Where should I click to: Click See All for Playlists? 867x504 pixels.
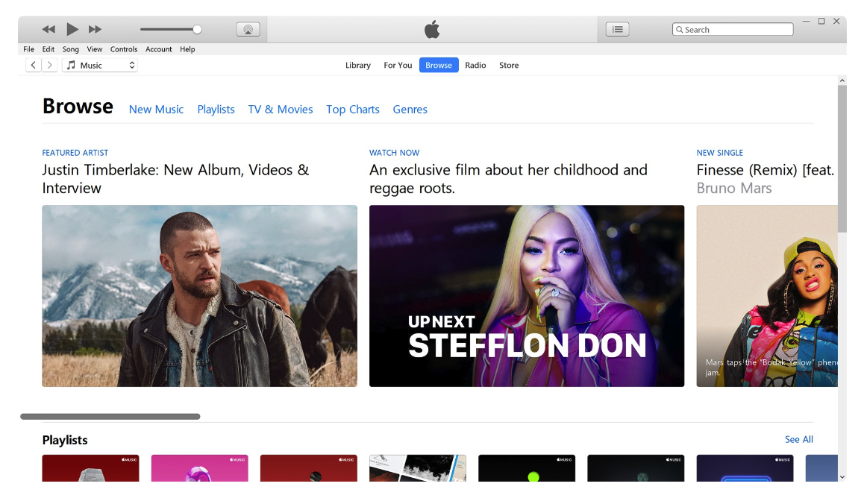[799, 439]
